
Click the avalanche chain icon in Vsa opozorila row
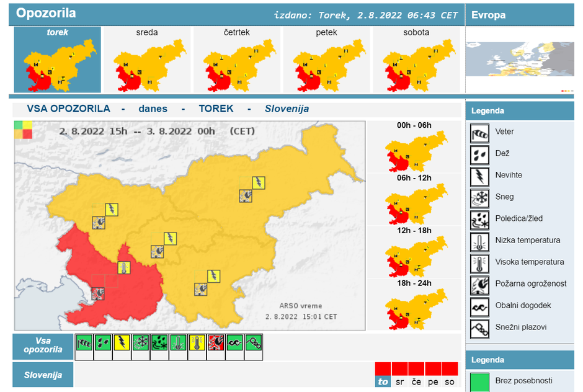(x=254, y=344)
